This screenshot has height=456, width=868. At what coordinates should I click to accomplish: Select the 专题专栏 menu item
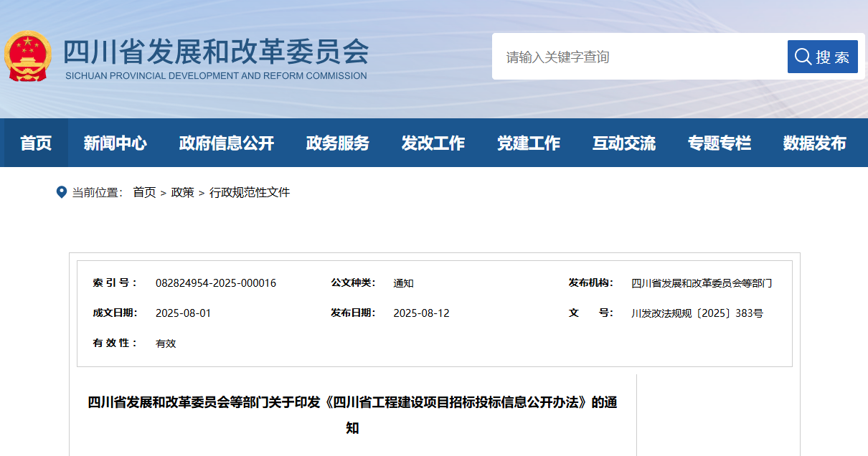[x=720, y=143]
